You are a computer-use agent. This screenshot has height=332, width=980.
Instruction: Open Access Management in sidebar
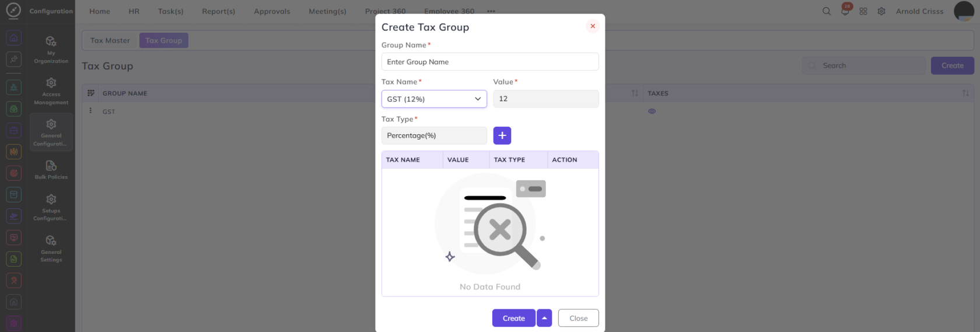[51, 91]
